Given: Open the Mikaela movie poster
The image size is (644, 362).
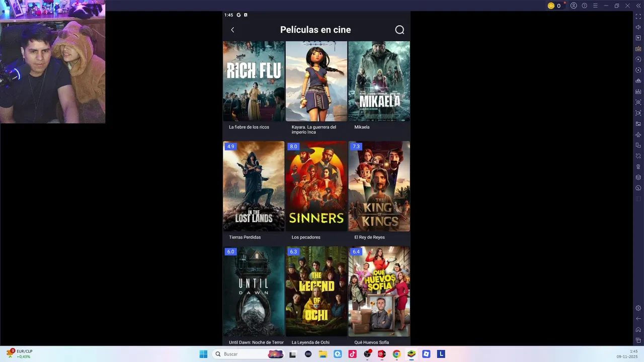Looking at the screenshot, I should click(x=379, y=81).
